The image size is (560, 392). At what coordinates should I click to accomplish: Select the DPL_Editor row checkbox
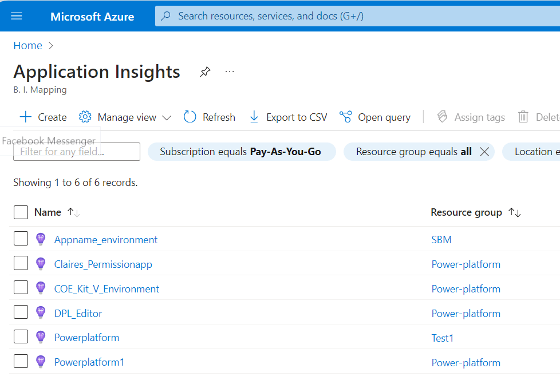pos(21,312)
